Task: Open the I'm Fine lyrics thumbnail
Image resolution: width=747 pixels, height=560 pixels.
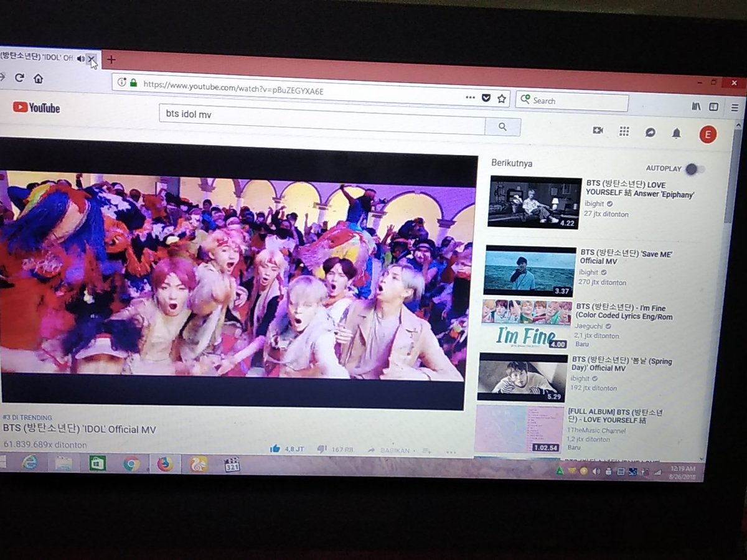Action: point(527,325)
